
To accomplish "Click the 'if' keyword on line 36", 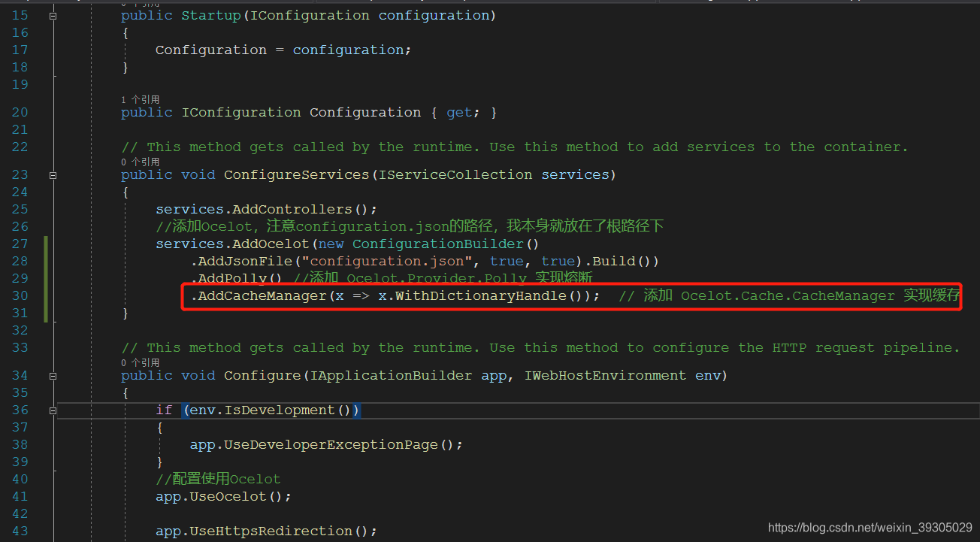I will [x=164, y=410].
